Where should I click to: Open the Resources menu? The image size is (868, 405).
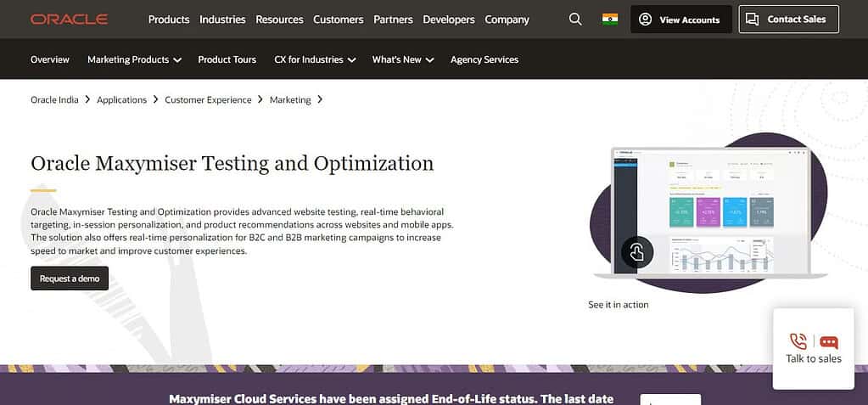[x=279, y=20]
